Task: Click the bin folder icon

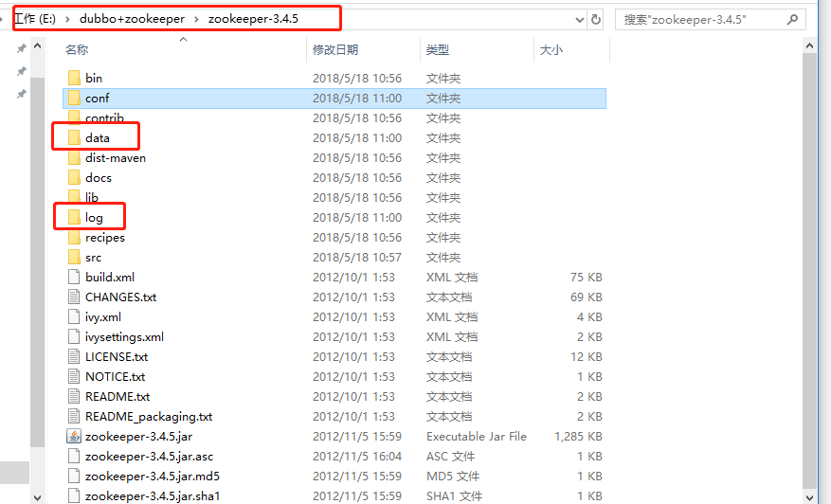Action: [74, 78]
